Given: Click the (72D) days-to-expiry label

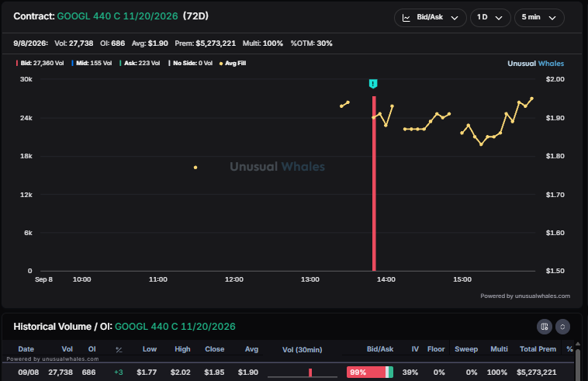Looking at the screenshot, I should (195, 16).
